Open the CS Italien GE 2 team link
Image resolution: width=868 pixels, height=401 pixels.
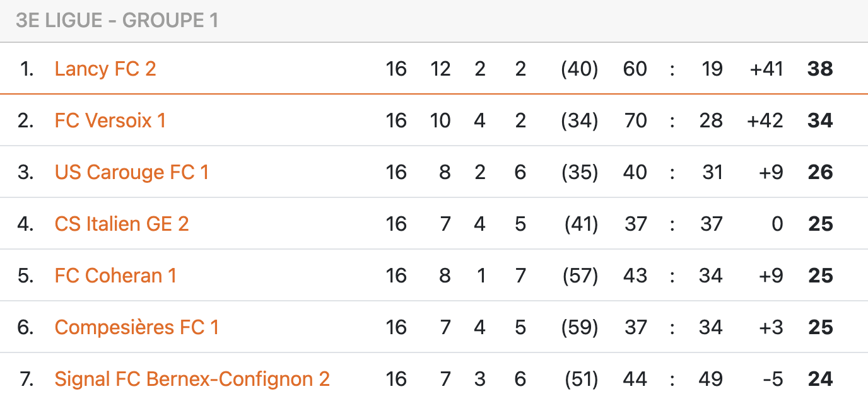(x=122, y=224)
